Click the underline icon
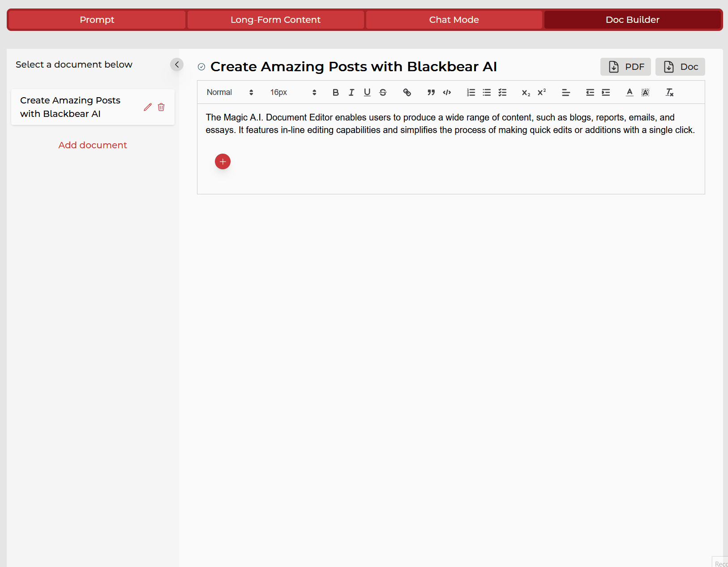Image resolution: width=728 pixels, height=567 pixels. click(x=367, y=92)
